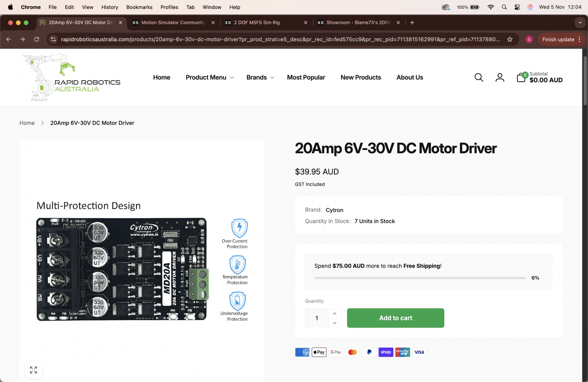
Task: Expand the Product Menu dropdown
Action: [x=209, y=78]
